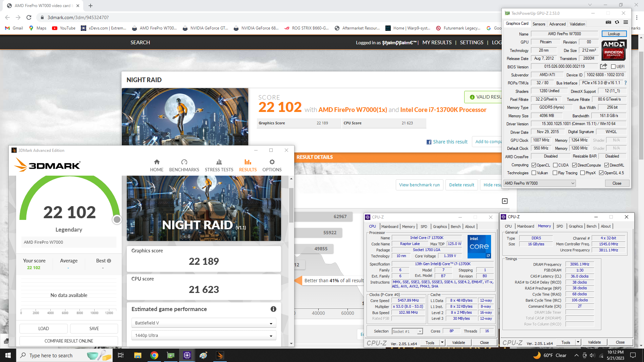644x362 pixels.
Task: Click bus interface question mark icon
Action: tap(625, 83)
